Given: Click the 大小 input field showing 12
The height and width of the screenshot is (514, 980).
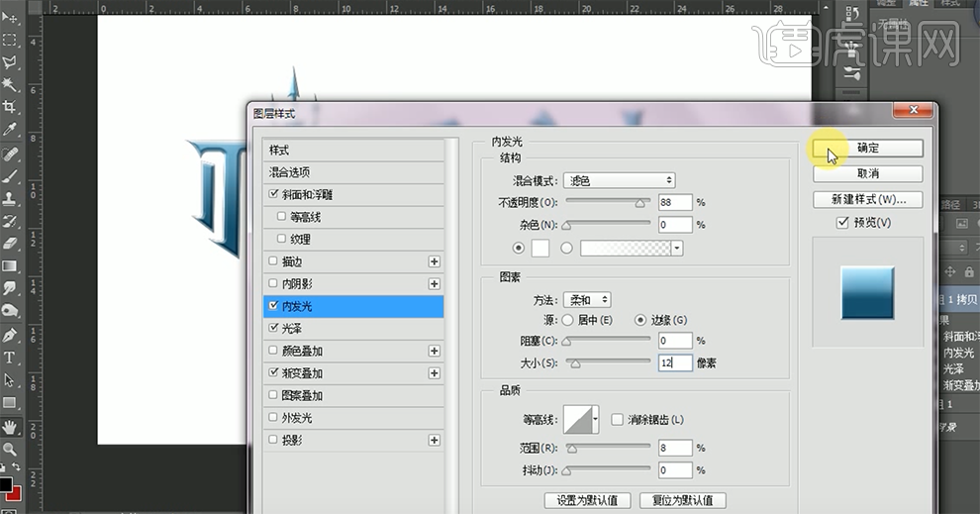Looking at the screenshot, I should [675, 362].
